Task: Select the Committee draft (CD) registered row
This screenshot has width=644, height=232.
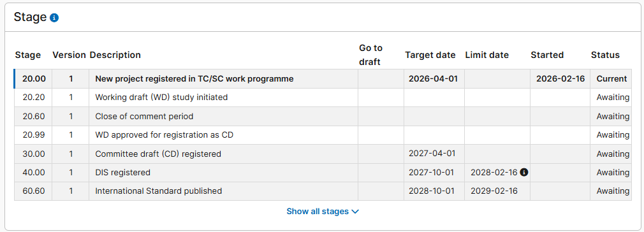Action: pos(323,154)
